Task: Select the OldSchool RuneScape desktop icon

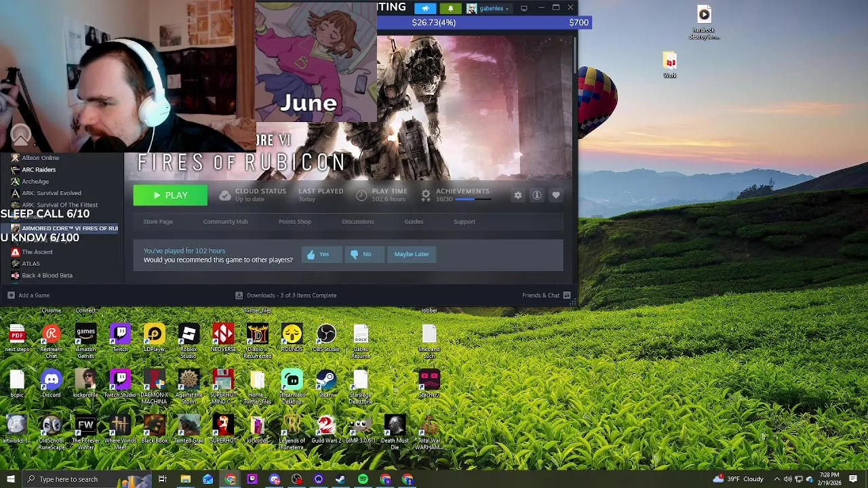Action: [52, 432]
